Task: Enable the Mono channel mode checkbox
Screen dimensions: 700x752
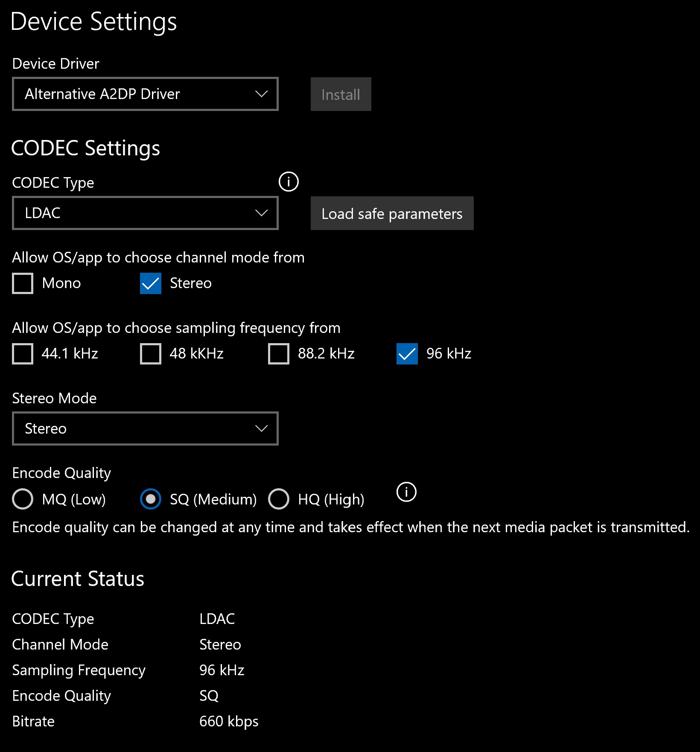Action: click(x=23, y=283)
